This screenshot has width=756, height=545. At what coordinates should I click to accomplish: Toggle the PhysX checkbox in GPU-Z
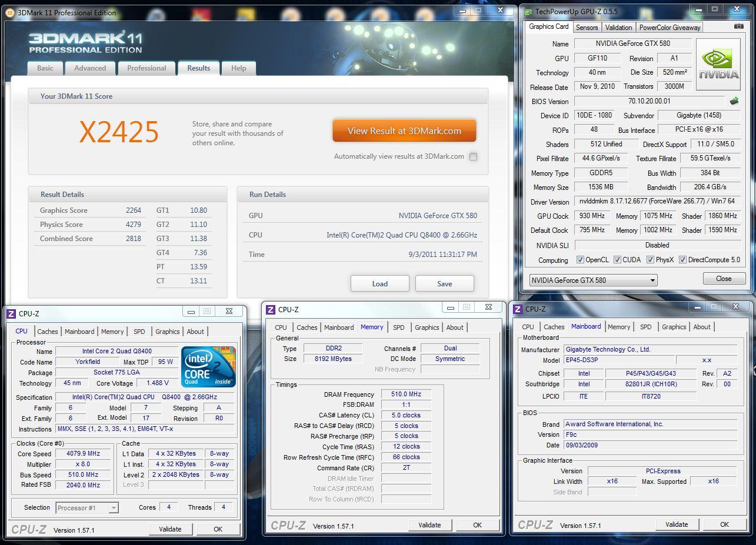click(x=650, y=260)
